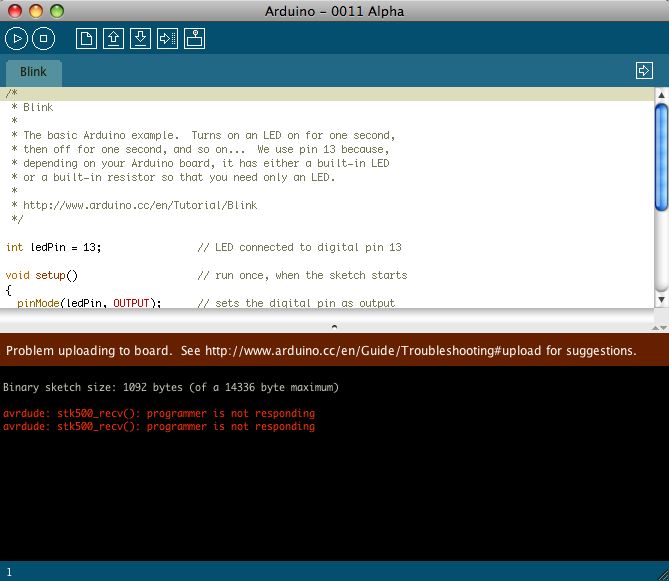
Task: Click the green zoom window button
Action: point(57,11)
